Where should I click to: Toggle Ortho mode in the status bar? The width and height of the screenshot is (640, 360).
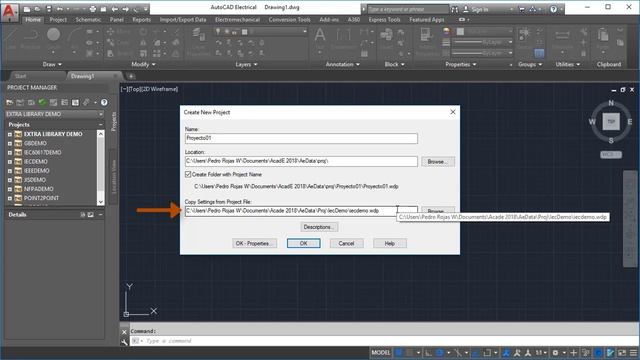click(x=428, y=353)
